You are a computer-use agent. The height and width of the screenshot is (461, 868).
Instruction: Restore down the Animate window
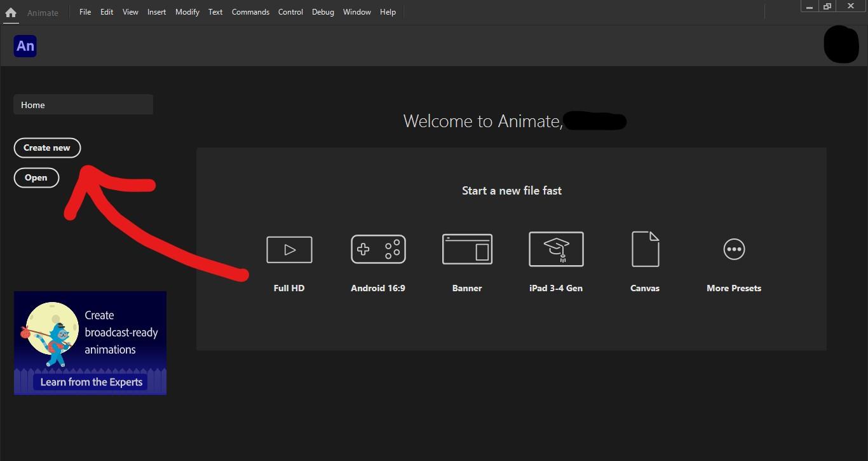point(827,6)
